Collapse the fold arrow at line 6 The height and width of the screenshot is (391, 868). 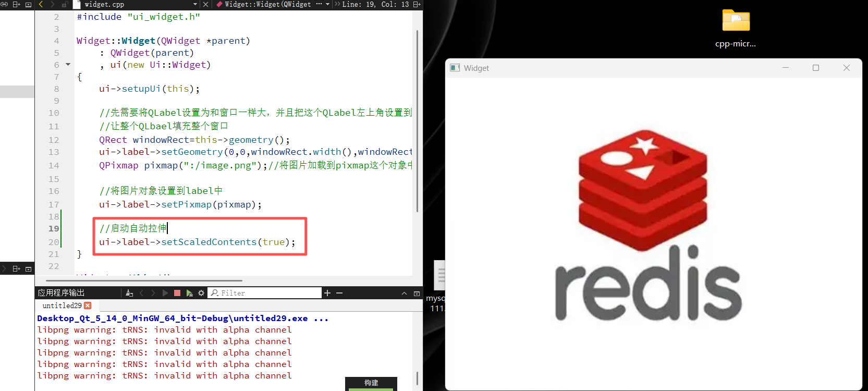[x=68, y=65]
